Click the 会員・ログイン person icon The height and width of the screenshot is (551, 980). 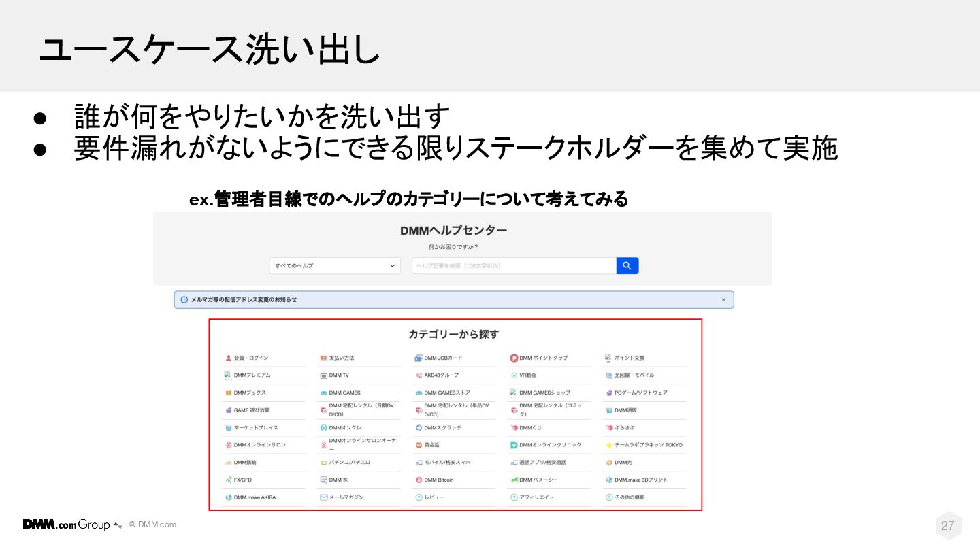[x=229, y=358]
